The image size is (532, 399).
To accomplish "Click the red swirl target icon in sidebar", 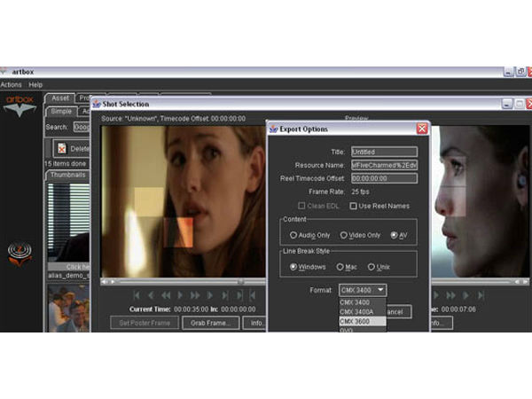I will tap(20, 254).
